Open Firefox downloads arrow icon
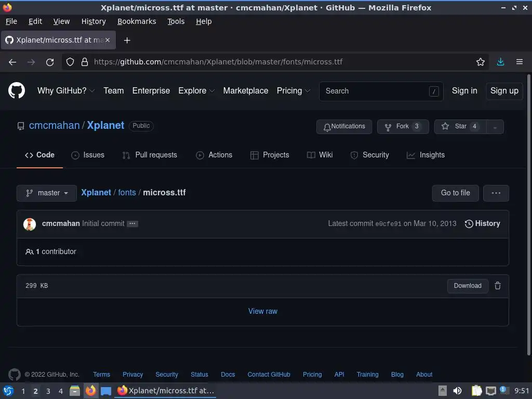The width and height of the screenshot is (532, 399). click(x=500, y=62)
